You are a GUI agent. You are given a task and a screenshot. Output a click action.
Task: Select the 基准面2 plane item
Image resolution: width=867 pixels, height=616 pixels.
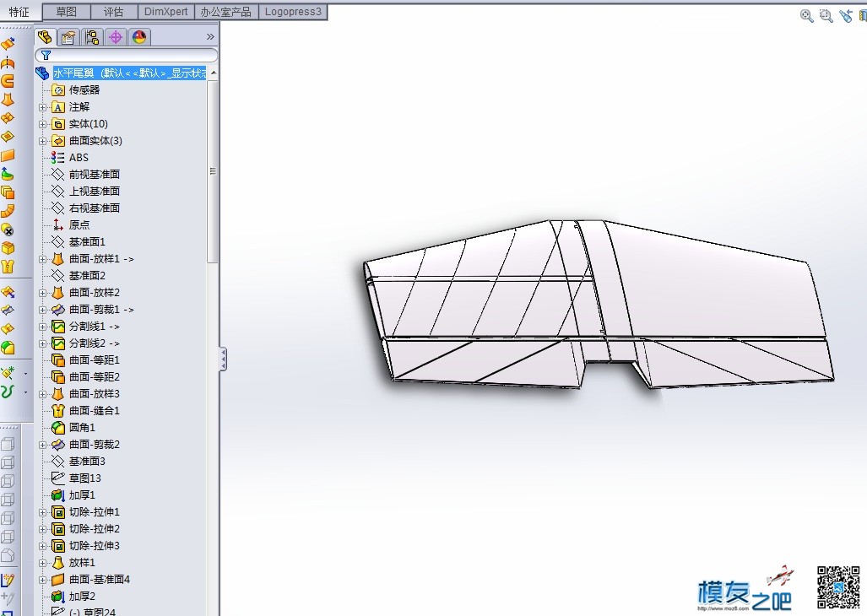click(79, 276)
